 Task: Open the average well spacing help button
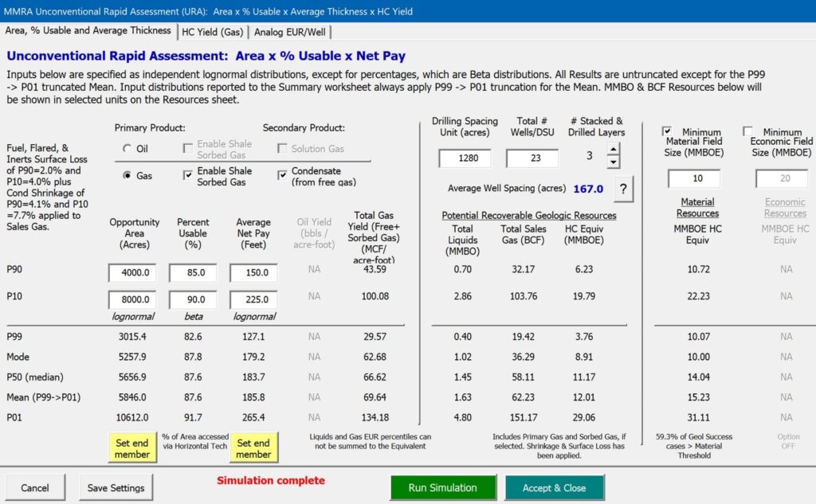coord(623,189)
